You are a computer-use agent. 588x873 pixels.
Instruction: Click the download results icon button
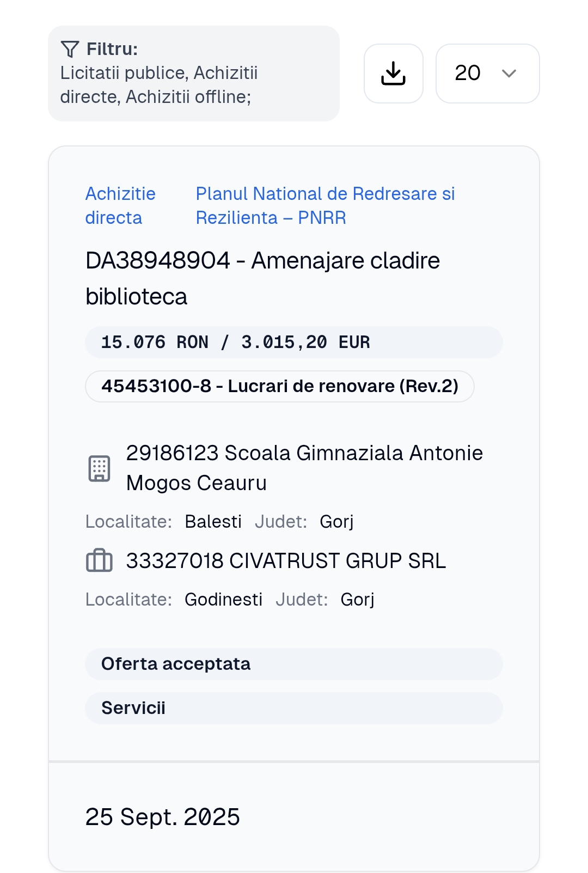pos(393,74)
